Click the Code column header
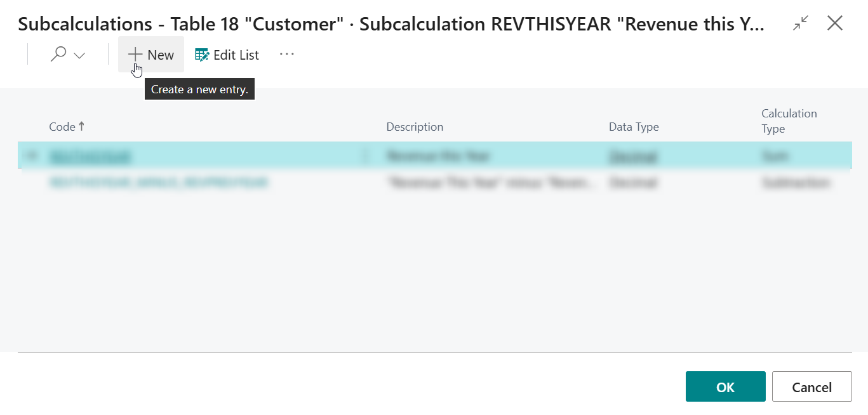 click(x=62, y=127)
